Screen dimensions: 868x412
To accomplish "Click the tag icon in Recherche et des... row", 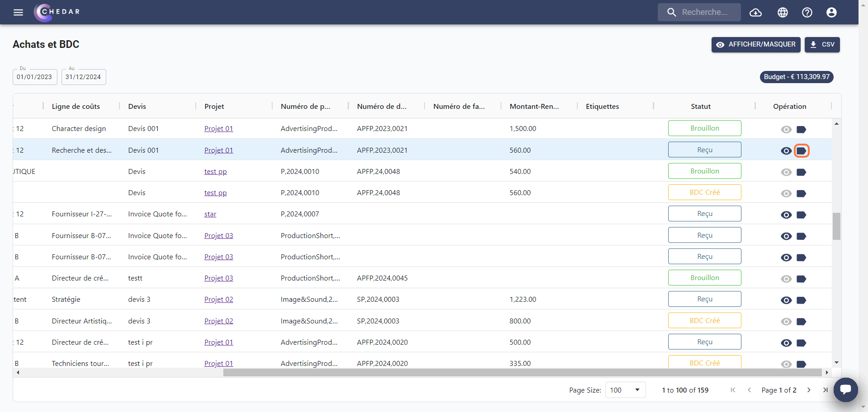I will coord(801,150).
